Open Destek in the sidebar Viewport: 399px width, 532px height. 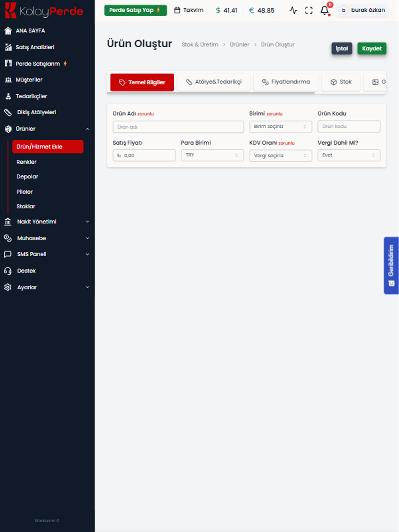tap(26, 271)
